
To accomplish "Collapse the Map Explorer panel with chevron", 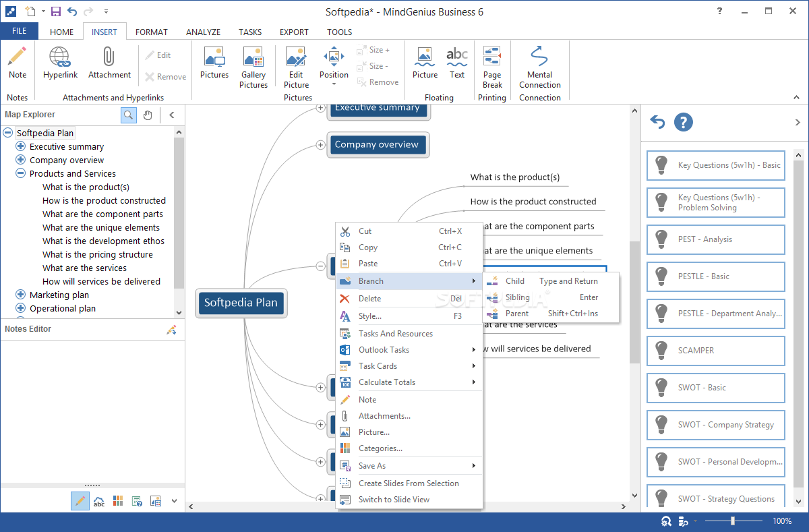I will pos(171,115).
